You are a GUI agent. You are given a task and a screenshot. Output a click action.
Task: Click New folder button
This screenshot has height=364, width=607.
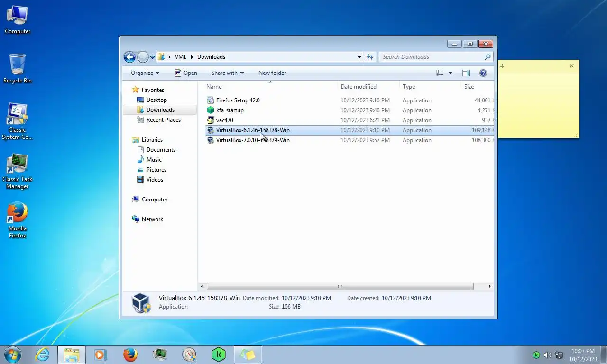pos(272,73)
